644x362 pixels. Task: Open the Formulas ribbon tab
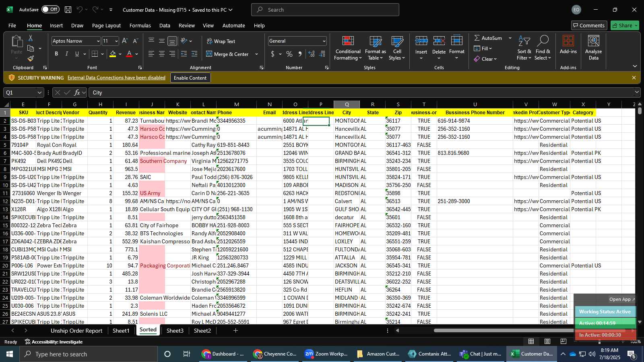click(140, 25)
